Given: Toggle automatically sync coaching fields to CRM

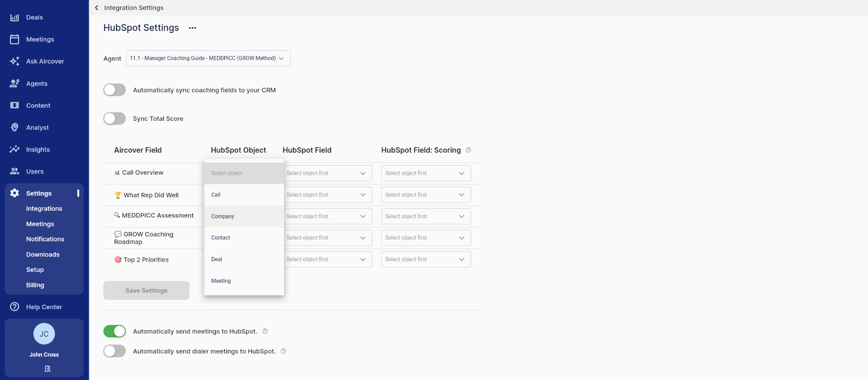Looking at the screenshot, I should pos(114,90).
